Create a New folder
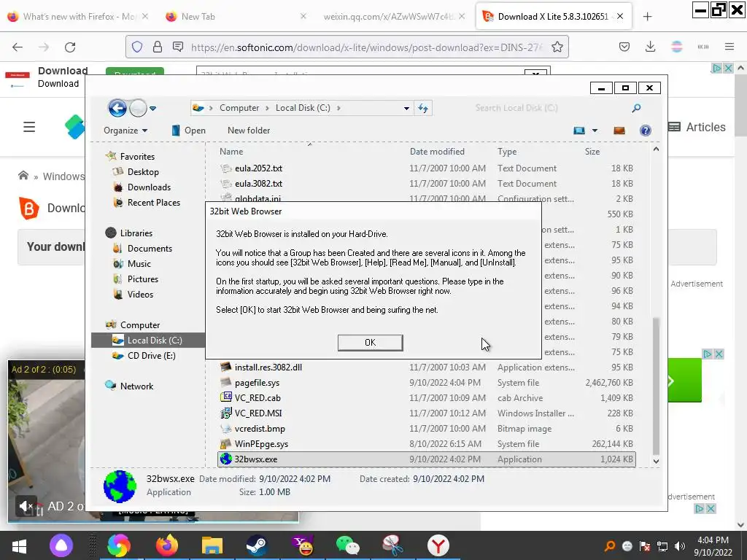Screen dimensions: 747x560 pyautogui.click(x=249, y=131)
